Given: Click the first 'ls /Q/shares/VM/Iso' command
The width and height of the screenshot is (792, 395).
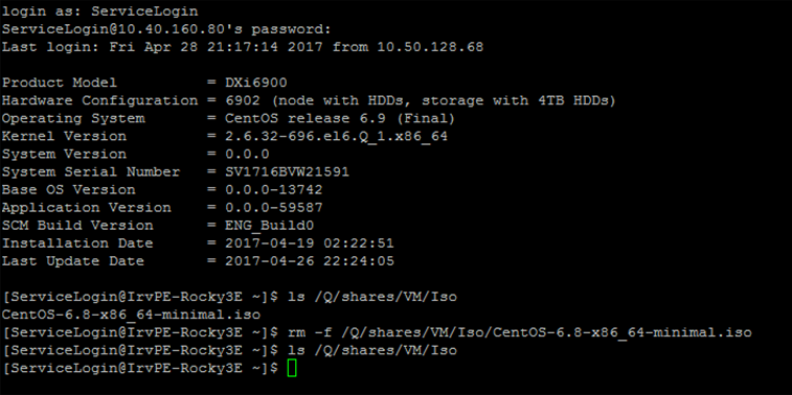Looking at the screenshot, I should click(372, 297).
